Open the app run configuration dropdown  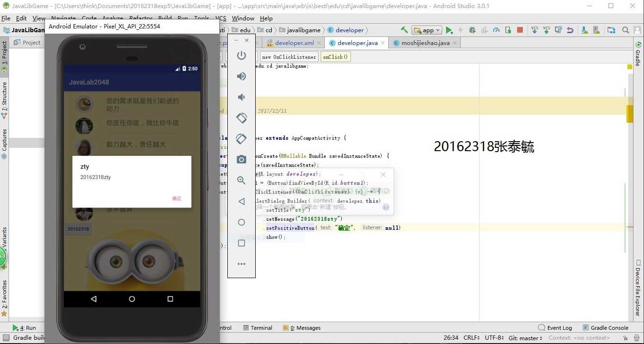click(427, 30)
